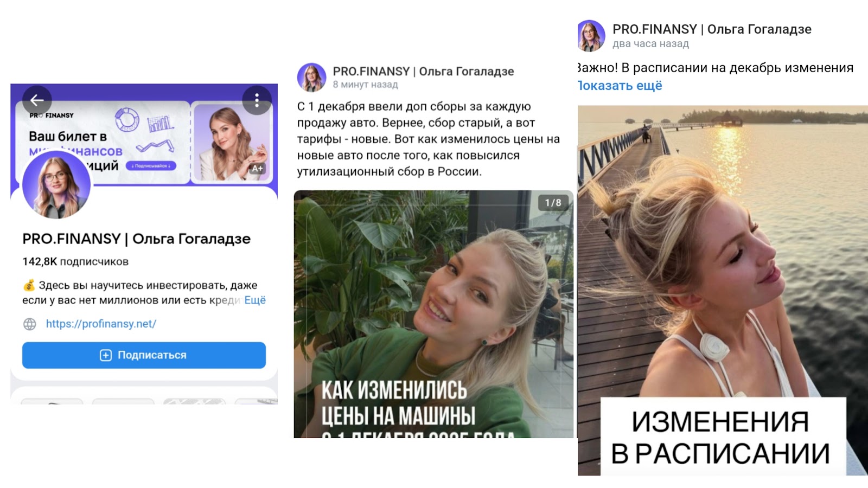Open the profinansy.net website link
This screenshot has width=868, height=488.
pyautogui.click(x=101, y=324)
